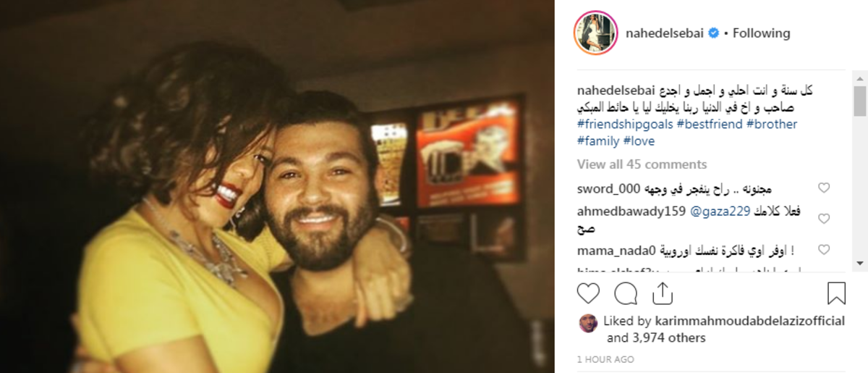Screen dimensions: 868x373
Task: Click the scrollbar up arrow in comments
Action: (x=860, y=78)
